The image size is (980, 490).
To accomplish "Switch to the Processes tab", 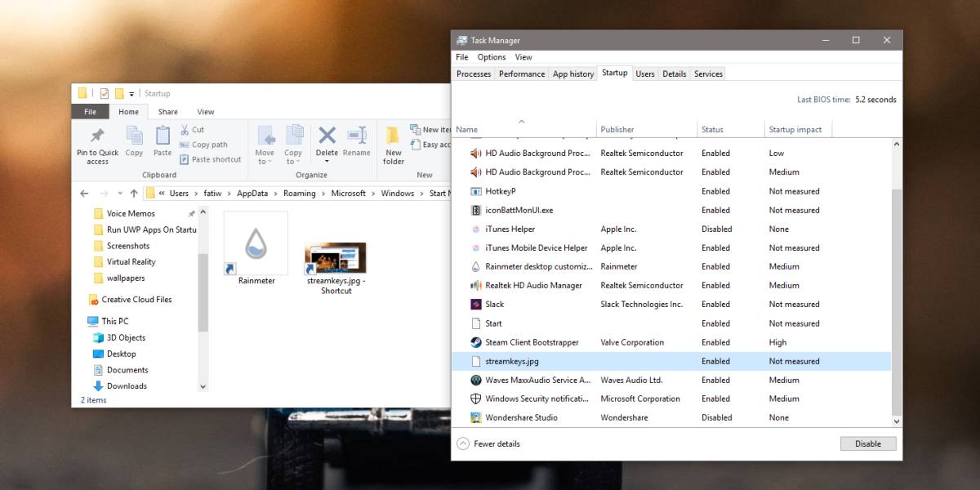I will click(x=473, y=73).
